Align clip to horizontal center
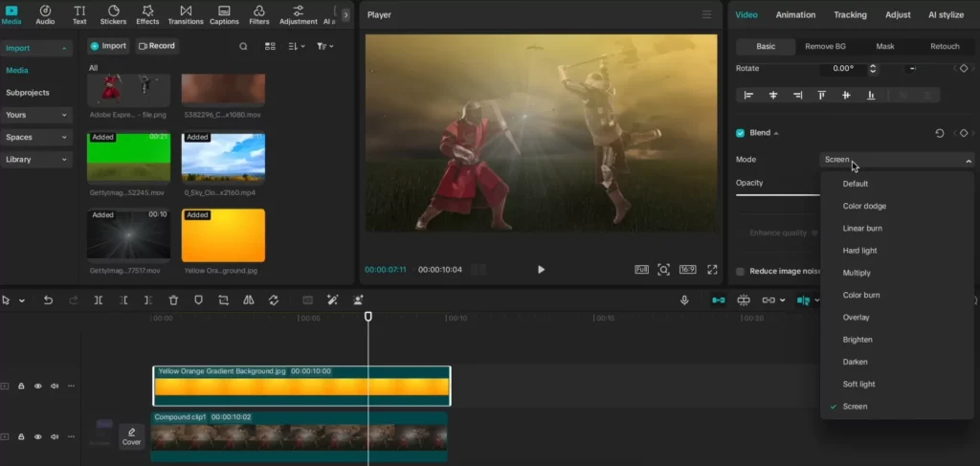The height and width of the screenshot is (466, 980). pyautogui.click(x=773, y=95)
